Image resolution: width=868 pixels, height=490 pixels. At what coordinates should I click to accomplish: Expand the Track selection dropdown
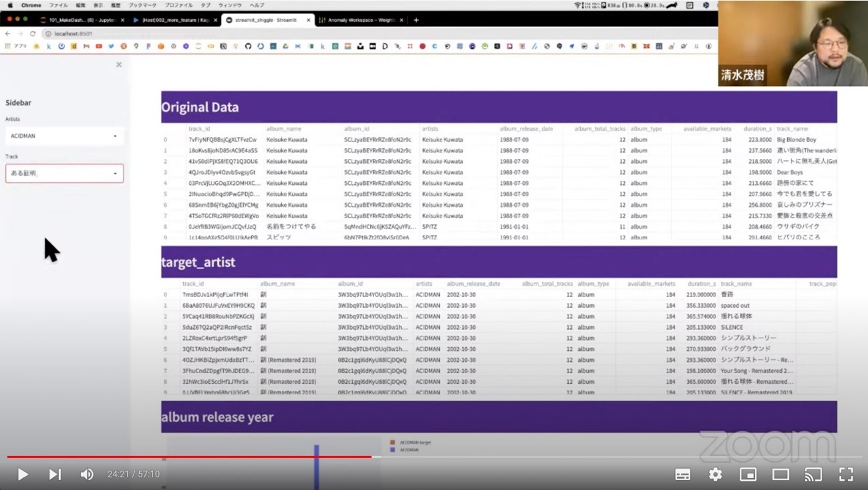(x=64, y=174)
